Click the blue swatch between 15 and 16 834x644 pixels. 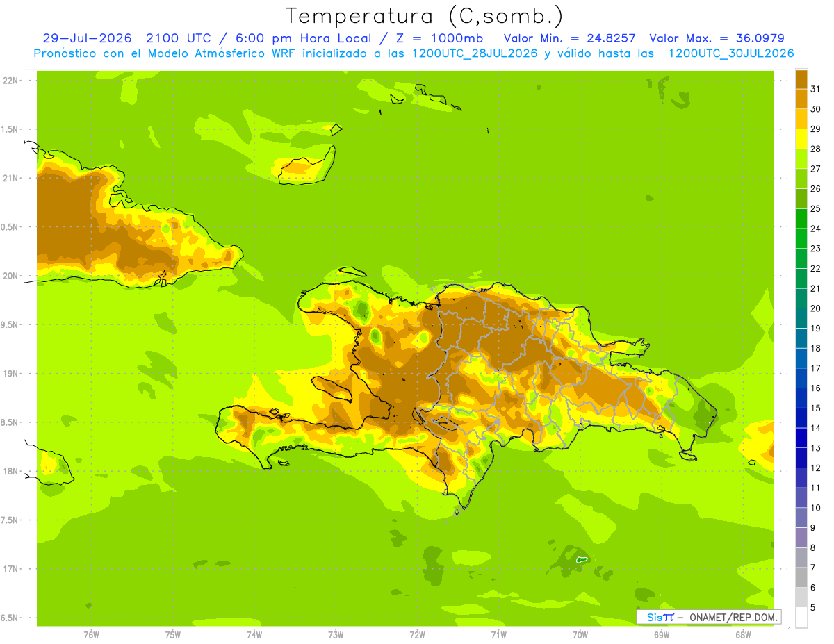(801, 398)
